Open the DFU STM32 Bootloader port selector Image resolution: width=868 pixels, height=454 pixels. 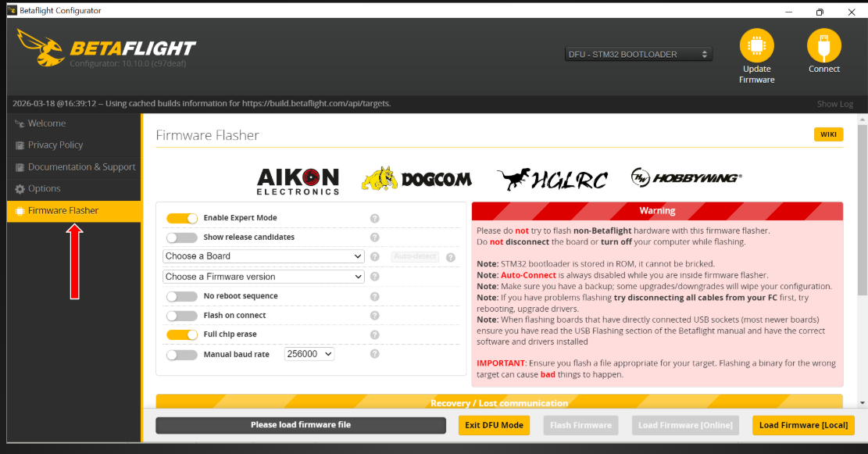pos(638,55)
